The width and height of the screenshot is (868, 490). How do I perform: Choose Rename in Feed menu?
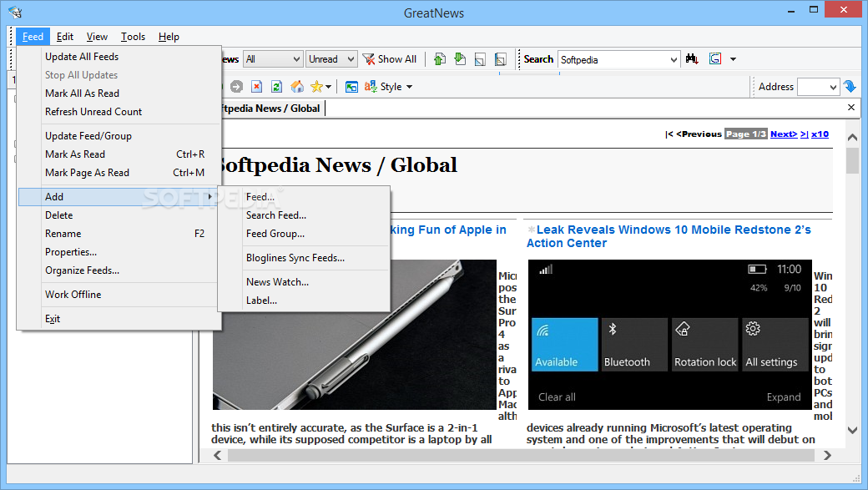point(119,233)
